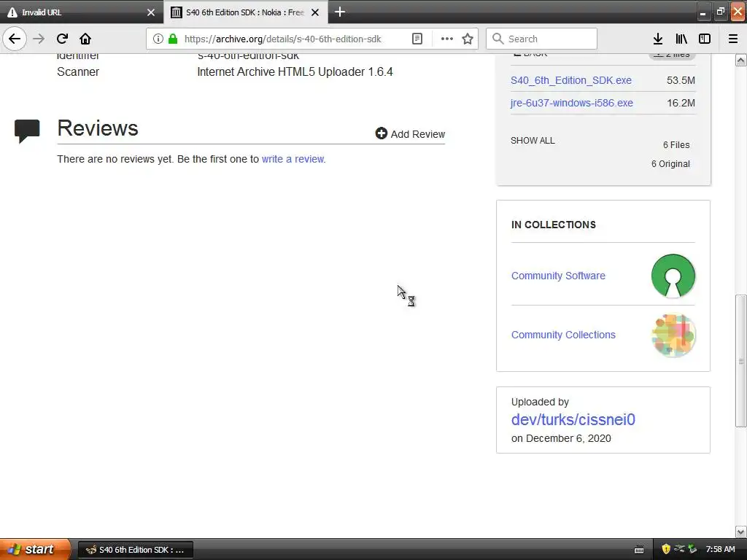This screenshot has height=560, width=747.
Task: Click the green secure connection padlock
Action: coord(173,39)
